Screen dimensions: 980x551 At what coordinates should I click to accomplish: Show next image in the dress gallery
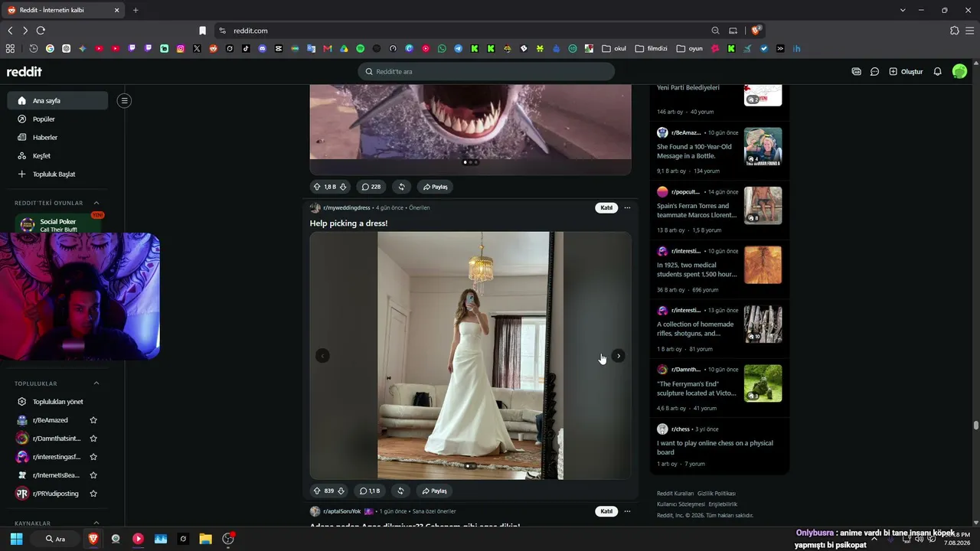click(x=618, y=356)
